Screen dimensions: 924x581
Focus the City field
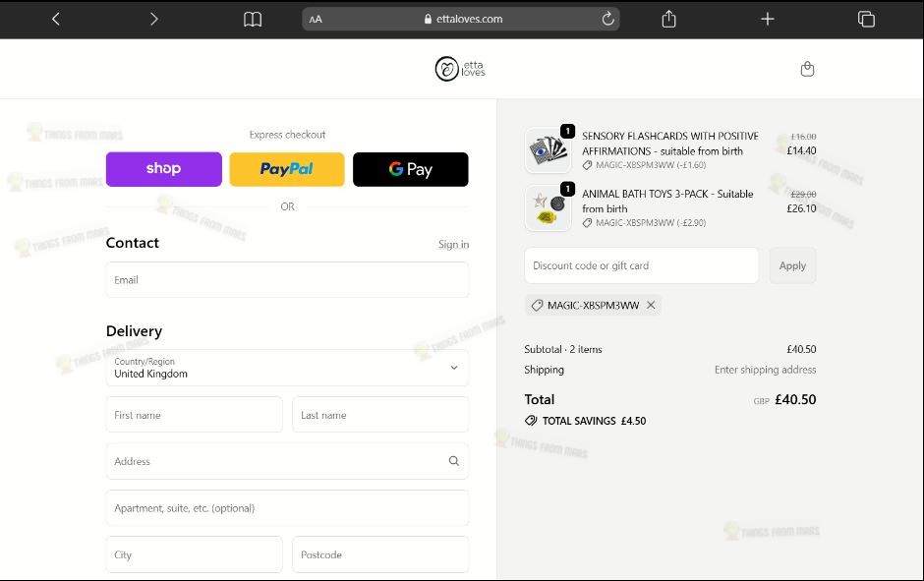[194, 553]
